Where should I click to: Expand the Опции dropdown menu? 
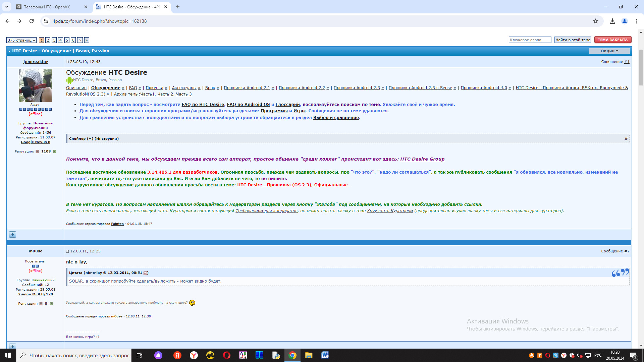click(609, 51)
